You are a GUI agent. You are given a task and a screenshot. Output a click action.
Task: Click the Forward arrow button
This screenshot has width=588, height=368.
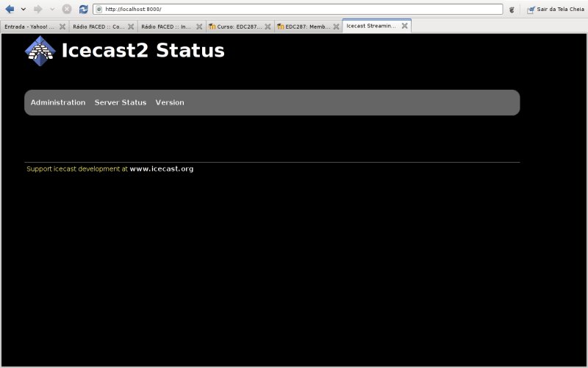pyautogui.click(x=37, y=9)
